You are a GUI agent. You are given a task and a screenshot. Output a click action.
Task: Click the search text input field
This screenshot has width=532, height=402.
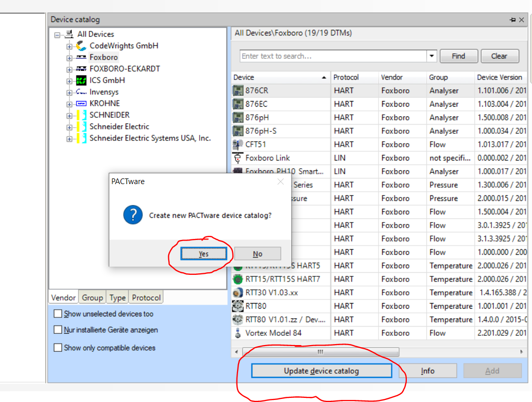333,56
